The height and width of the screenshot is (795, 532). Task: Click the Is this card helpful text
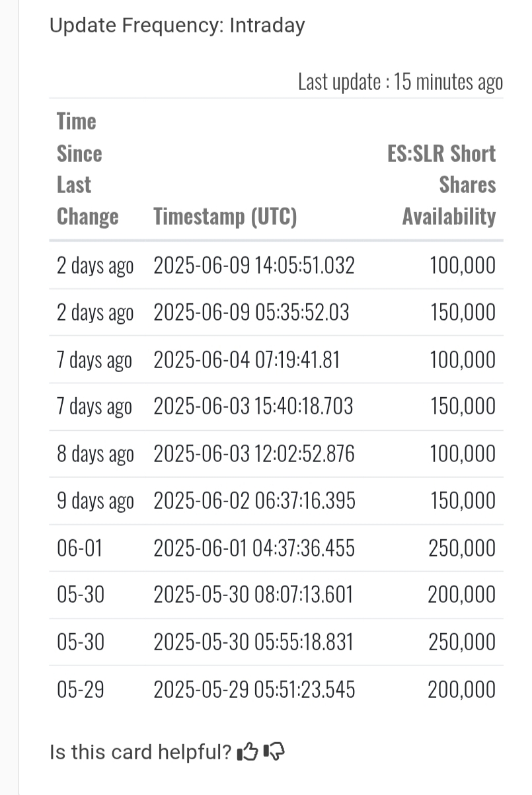pos(141,752)
